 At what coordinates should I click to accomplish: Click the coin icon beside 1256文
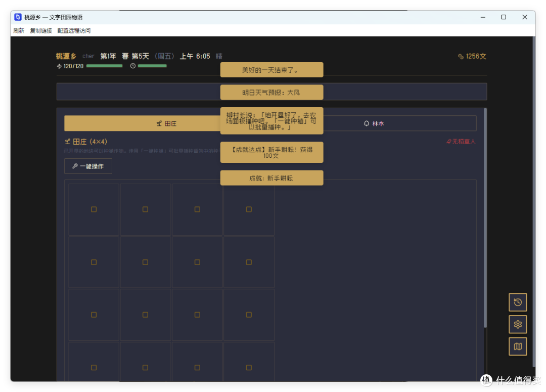pos(461,57)
